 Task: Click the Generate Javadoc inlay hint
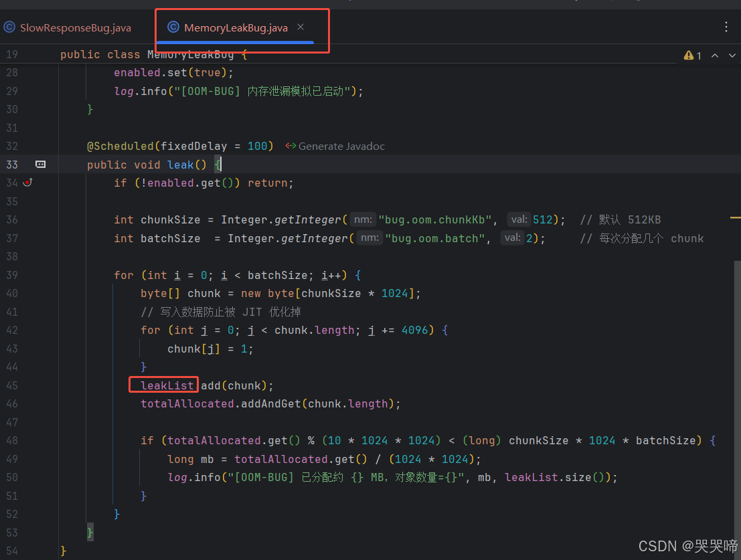(335, 147)
